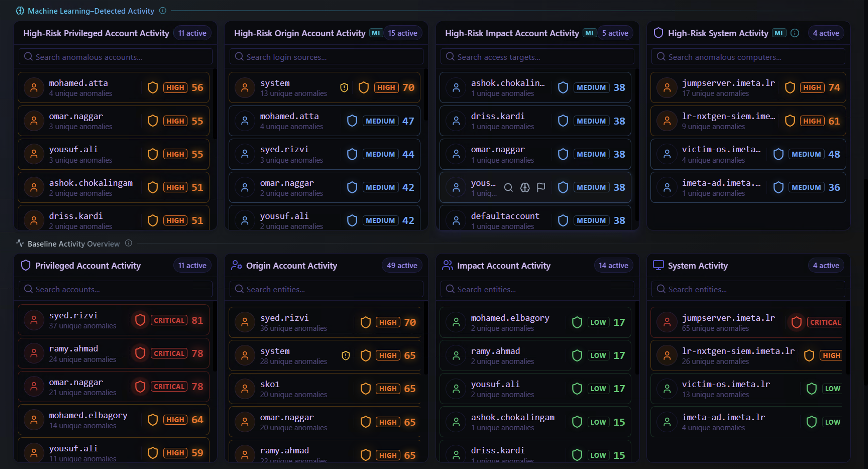
Task: Click the Search anomalous accounts field
Action: [x=116, y=56]
